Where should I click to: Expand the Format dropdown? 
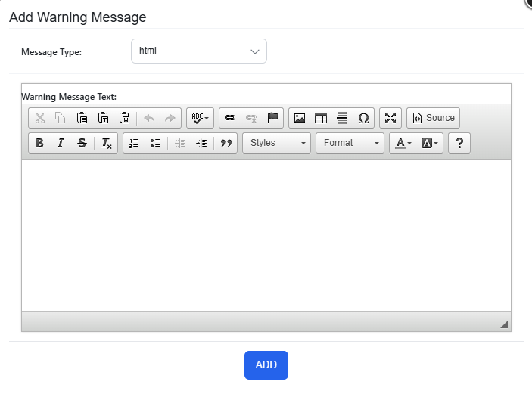pos(350,143)
